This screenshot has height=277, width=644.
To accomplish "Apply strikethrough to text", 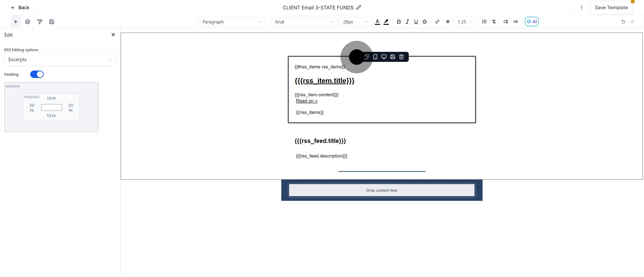I will tap(424, 22).
